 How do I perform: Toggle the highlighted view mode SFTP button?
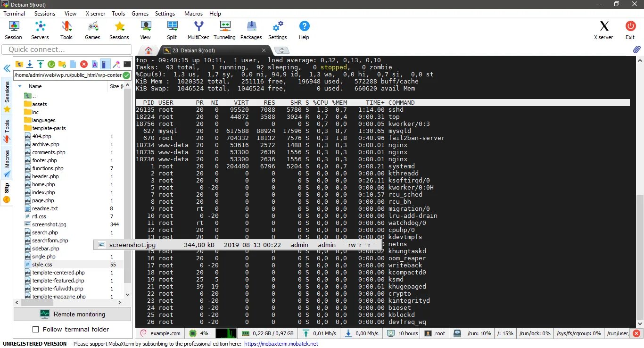106,64
